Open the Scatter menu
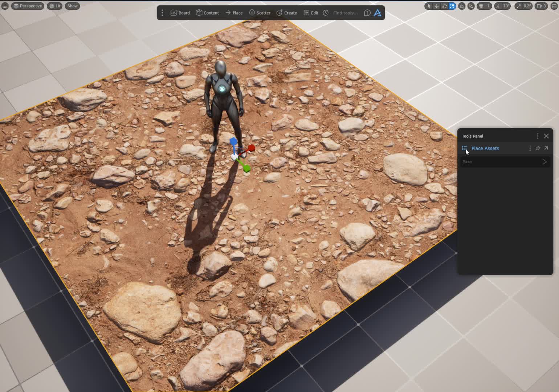Viewport: 559px width, 392px height. (x=260, y=13)
